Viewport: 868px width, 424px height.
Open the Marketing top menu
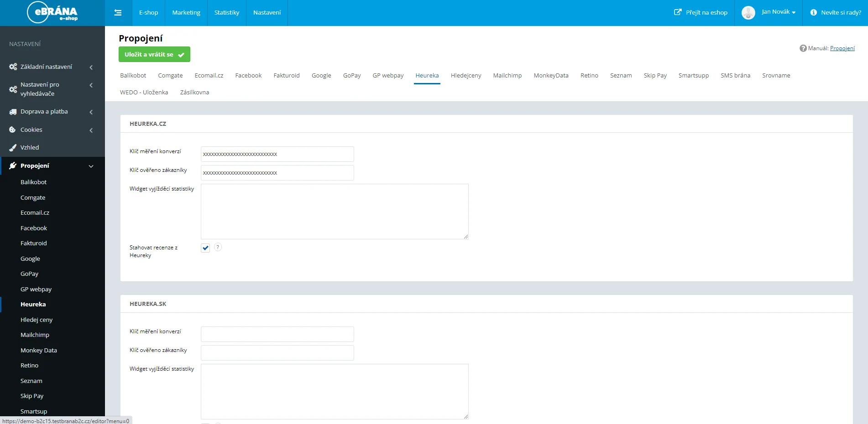186,13
